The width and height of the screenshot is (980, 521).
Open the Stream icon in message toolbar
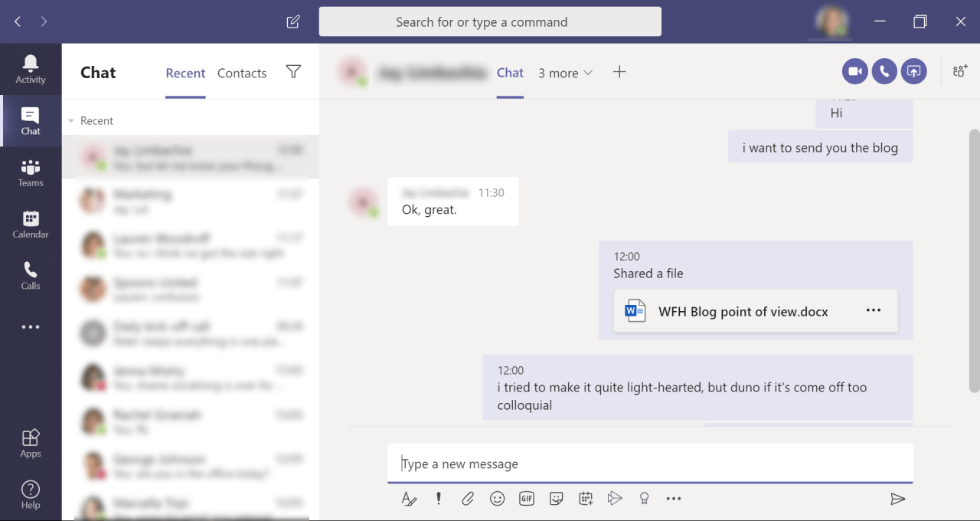tap(615, 499)
